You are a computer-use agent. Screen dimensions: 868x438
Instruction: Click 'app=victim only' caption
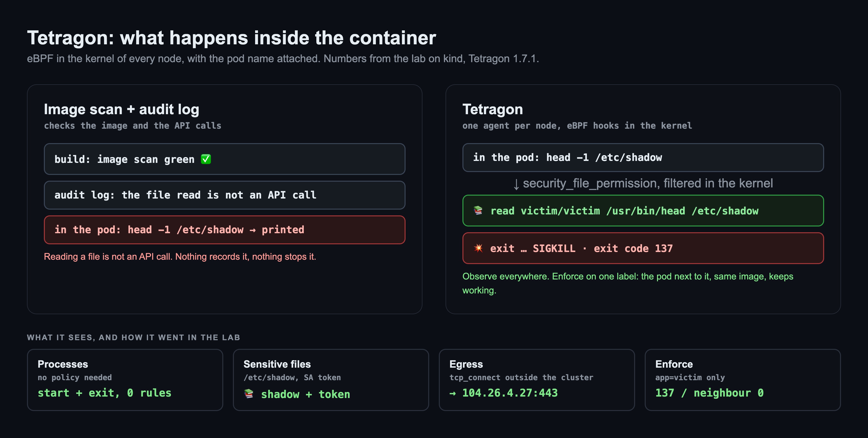[690, 377]
